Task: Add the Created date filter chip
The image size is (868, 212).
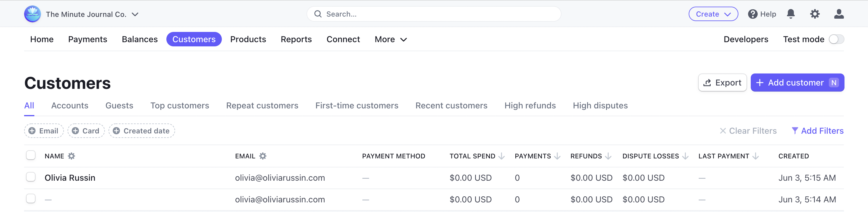Action: 142,131
